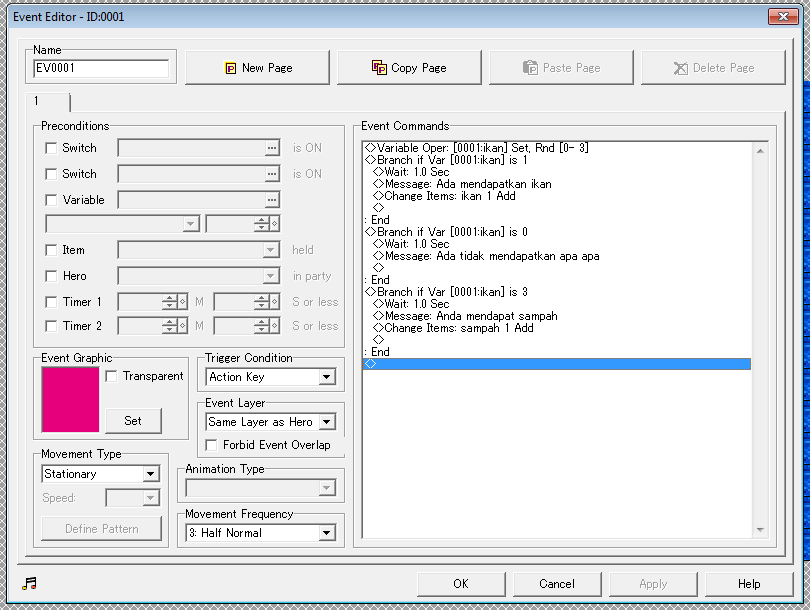Open the Movement Frequency dropdown
Viewport: 810px width, 610px height.
326,533
